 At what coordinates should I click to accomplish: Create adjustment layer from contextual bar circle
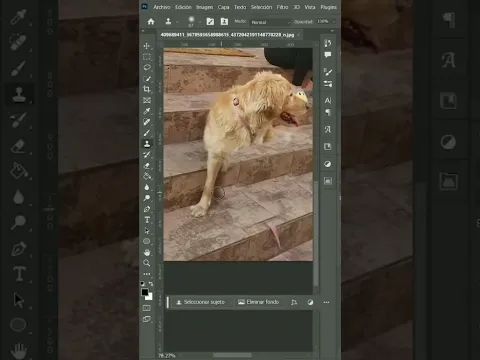[310, 302]
